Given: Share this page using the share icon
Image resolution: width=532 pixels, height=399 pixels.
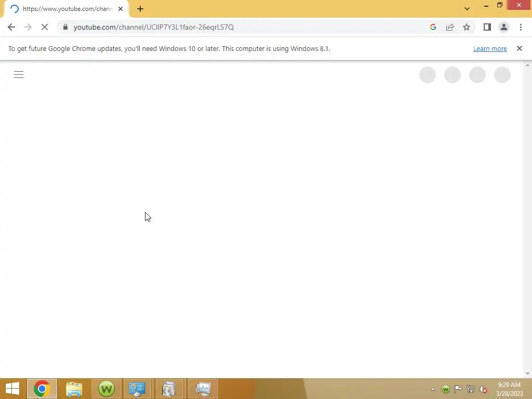Looking at the screenshot, I should [x=450, y=27].
